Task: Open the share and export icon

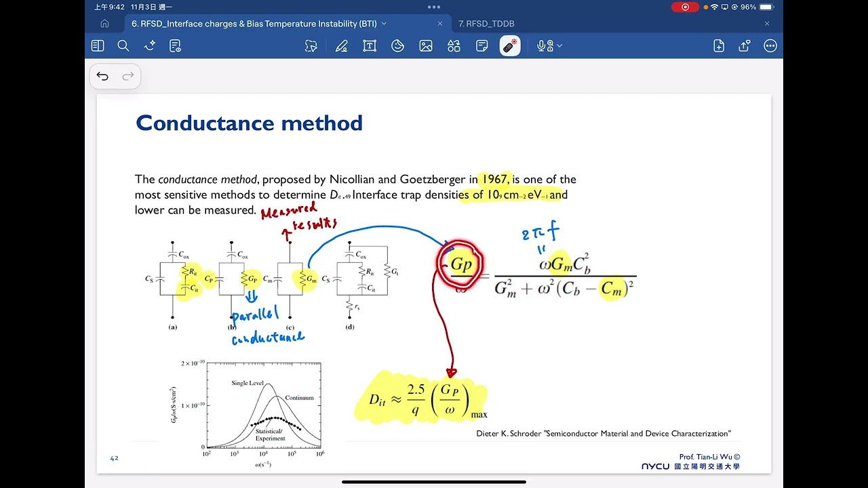Action: (x=745, y=46)
